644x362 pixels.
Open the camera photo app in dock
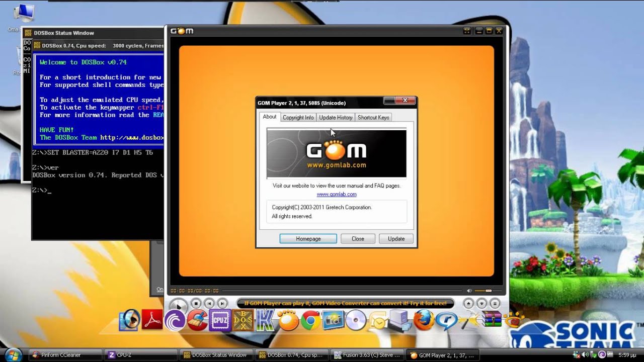coord(333,320)
